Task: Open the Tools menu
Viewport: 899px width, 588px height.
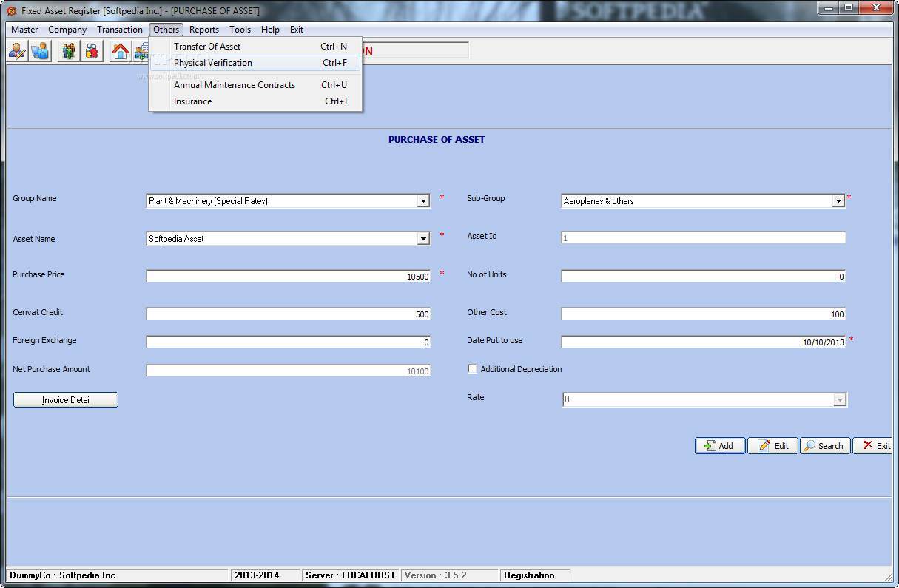Action: 240,30
